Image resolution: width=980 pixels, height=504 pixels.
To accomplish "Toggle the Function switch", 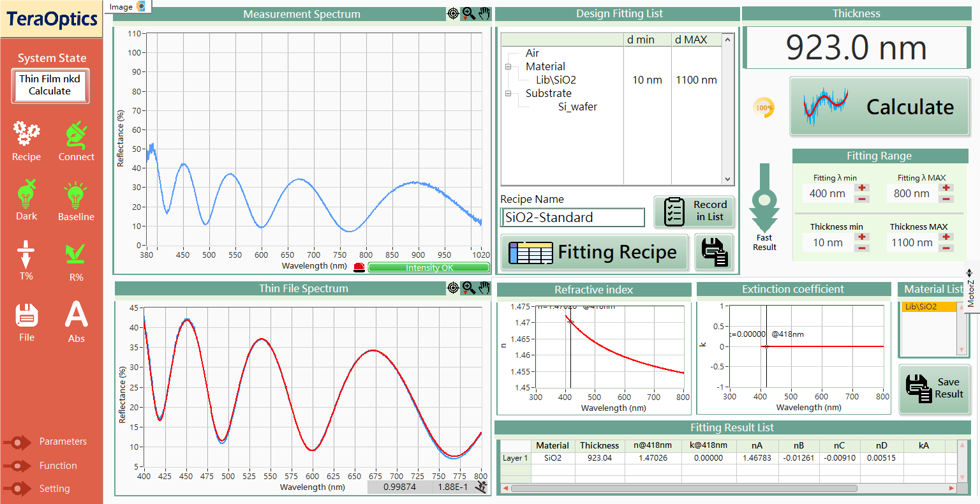I will coord(17,466).
